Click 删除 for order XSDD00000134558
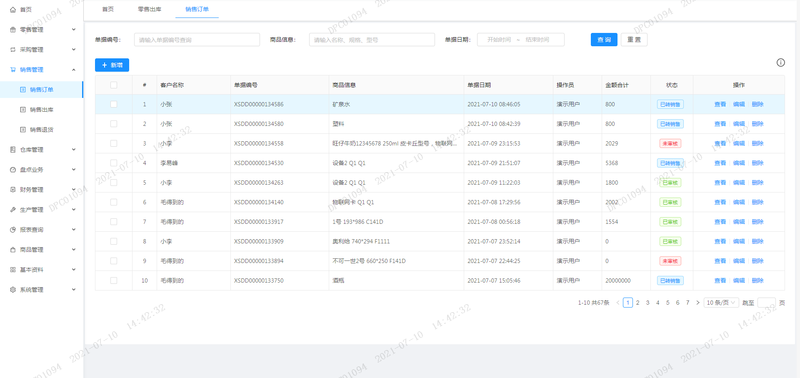The height and width of the screenshot is (378, 800). (x=758, y=143)
